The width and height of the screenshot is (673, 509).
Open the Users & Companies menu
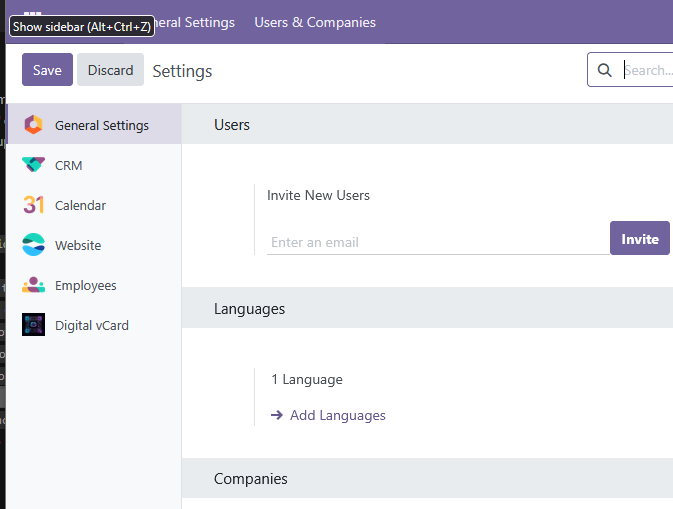pyautogui.click(x=315, y=22)
